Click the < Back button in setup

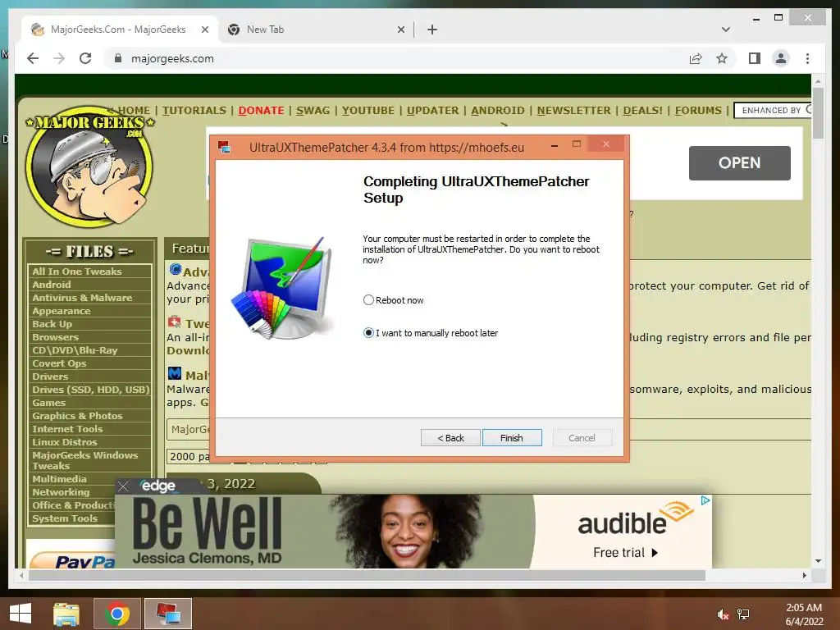click(x=450, y=438)
